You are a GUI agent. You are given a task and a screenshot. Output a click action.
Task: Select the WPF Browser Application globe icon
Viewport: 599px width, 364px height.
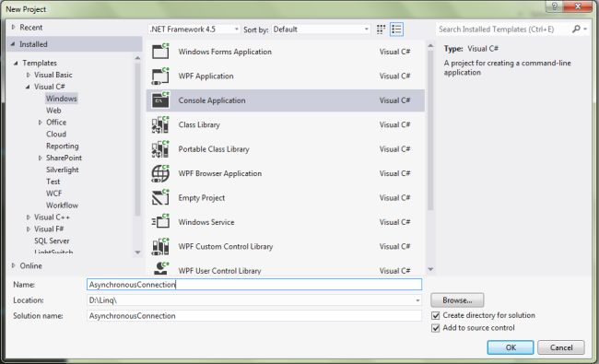coord(160,173)
